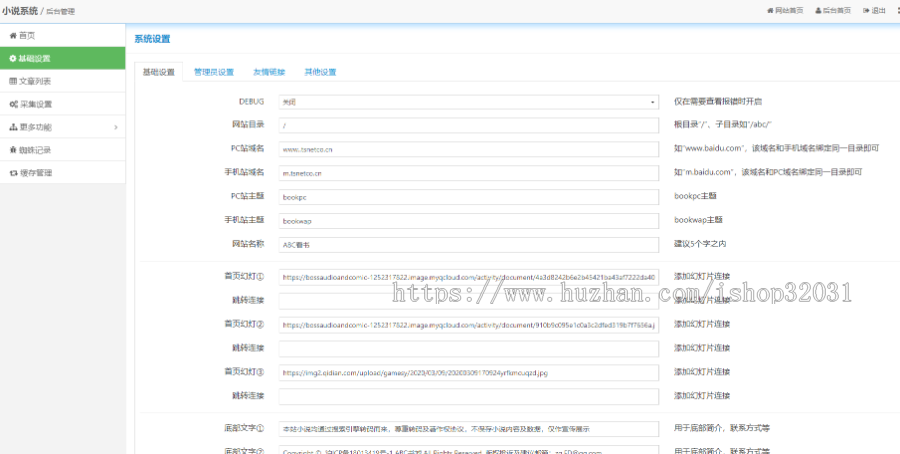Image resolution: width=900 pixels, height=454 pixels.
Task: Open 蜘蛛记录 in the sidebar
Action: coord(63,150)
